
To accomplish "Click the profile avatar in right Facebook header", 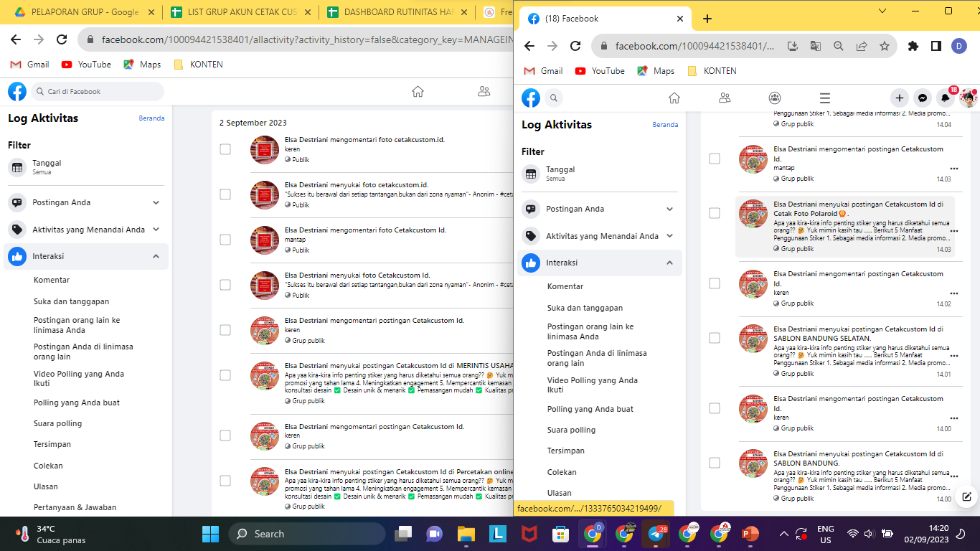I will (x=969, y=98).
